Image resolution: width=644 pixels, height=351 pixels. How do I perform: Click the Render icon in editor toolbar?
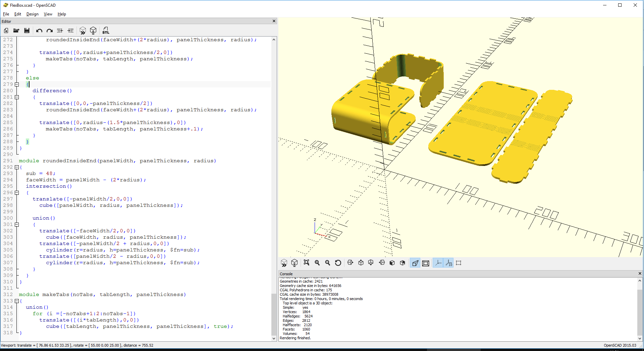pos(93,31)
